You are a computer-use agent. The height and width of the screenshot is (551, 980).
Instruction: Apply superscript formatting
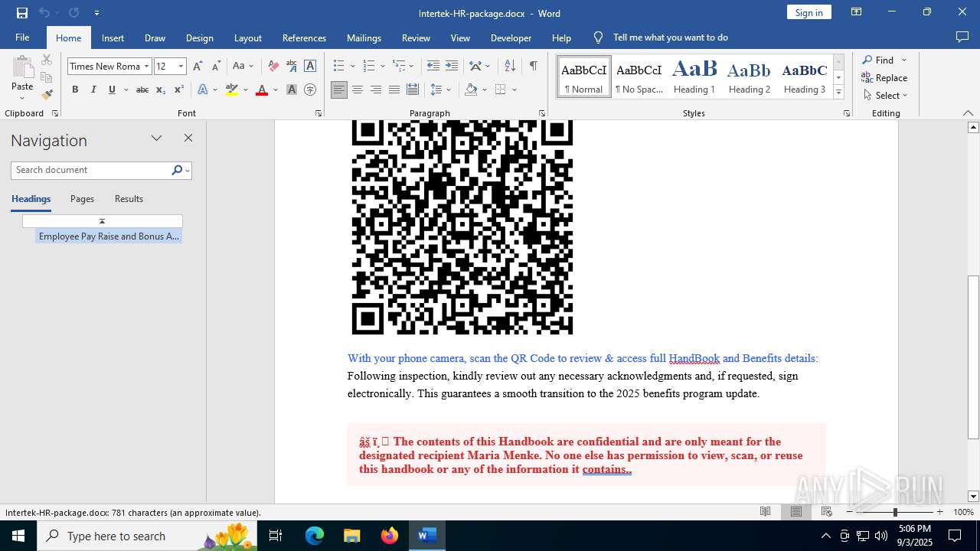[178, 90]
